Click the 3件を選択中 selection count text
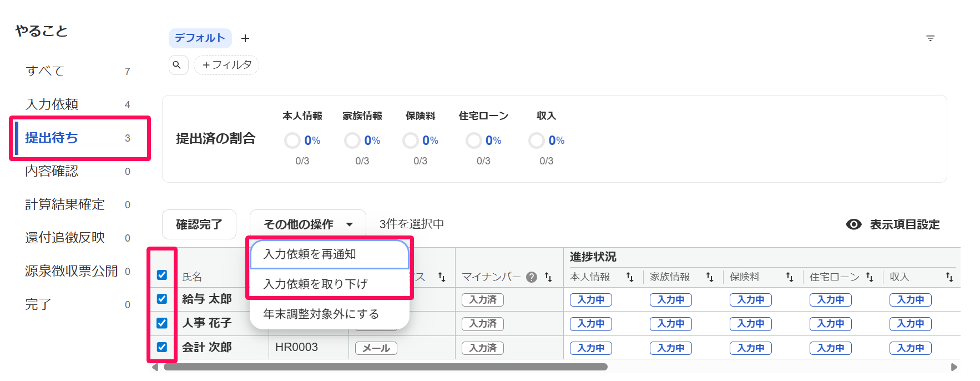Screen dimensions: 980x381 (x=412, y=224)
